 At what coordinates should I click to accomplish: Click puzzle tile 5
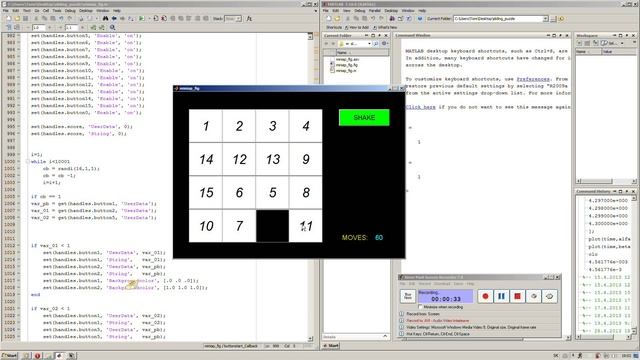coord(272,192)
